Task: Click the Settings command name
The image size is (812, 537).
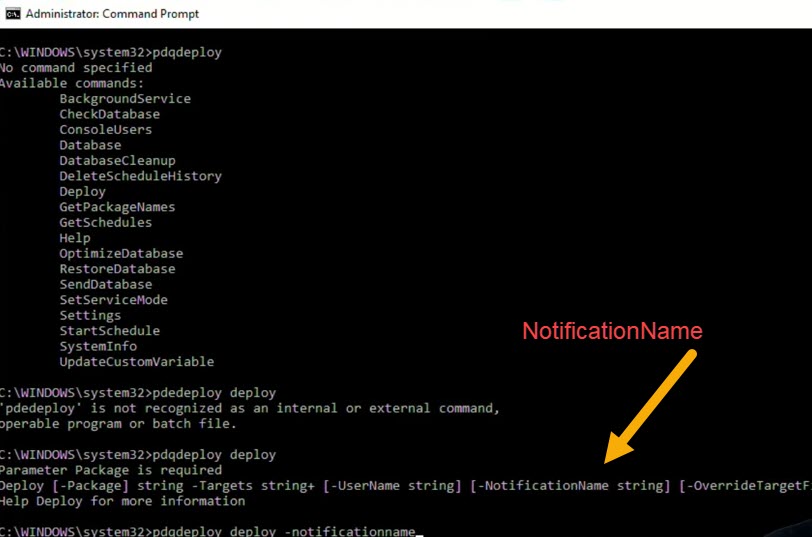Action: (x=90, y=315)
